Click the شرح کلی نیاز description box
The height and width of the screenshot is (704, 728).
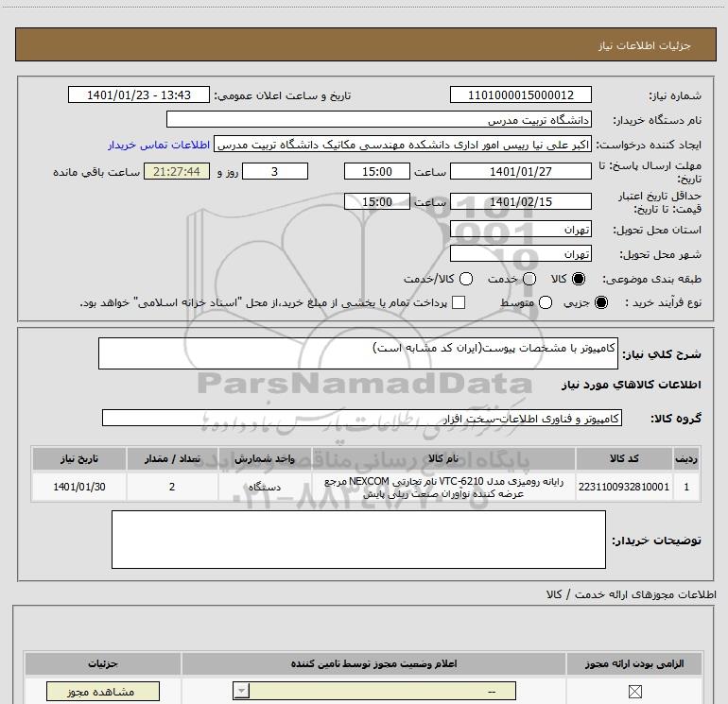pyautogui.click(x=358, y=353)
